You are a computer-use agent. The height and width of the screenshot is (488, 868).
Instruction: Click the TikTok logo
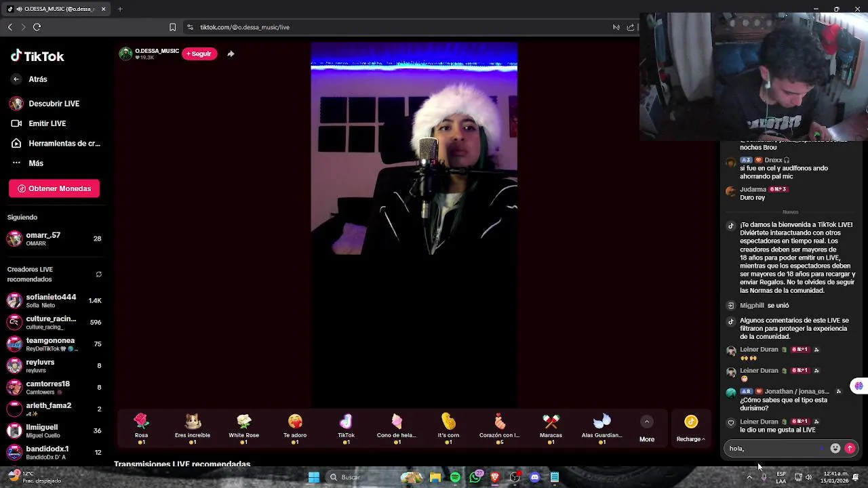[x=37, y=56]
